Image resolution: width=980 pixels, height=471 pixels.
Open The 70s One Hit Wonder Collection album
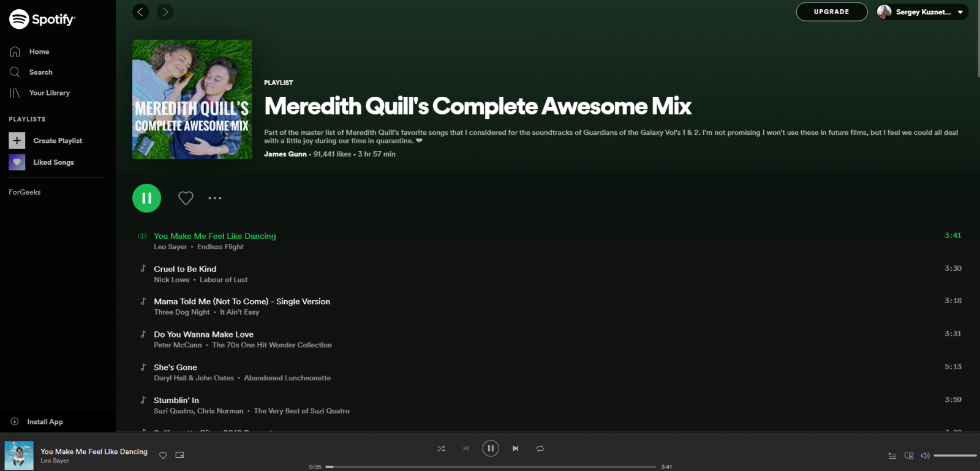(x=272, y=345)
